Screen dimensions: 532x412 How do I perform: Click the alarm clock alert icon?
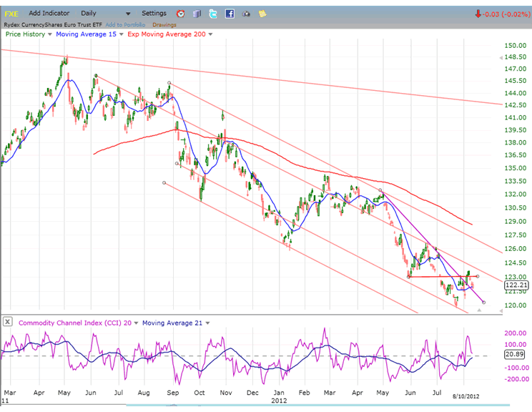coord(181,14)
